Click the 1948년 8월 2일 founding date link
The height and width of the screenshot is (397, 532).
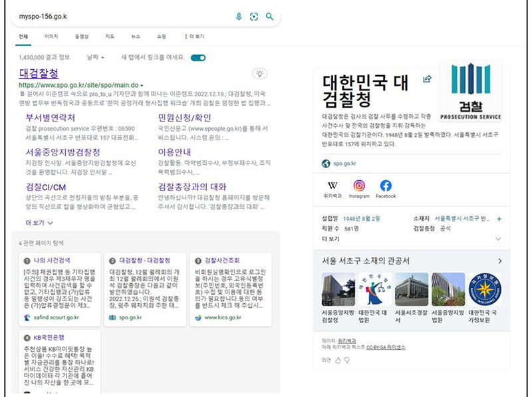(361, 219)
